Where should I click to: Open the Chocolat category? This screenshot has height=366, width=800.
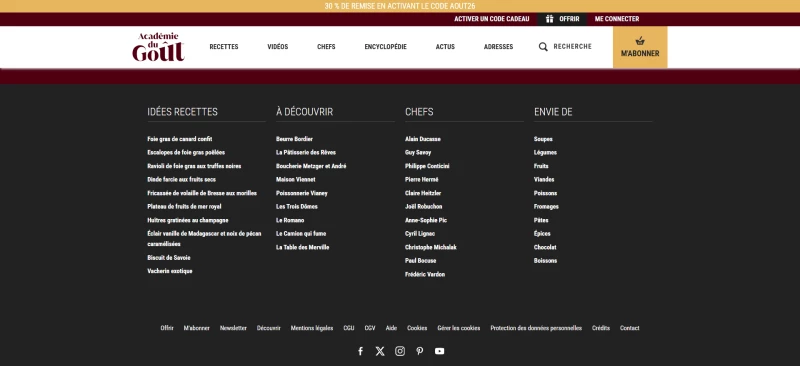click(545, 247)
